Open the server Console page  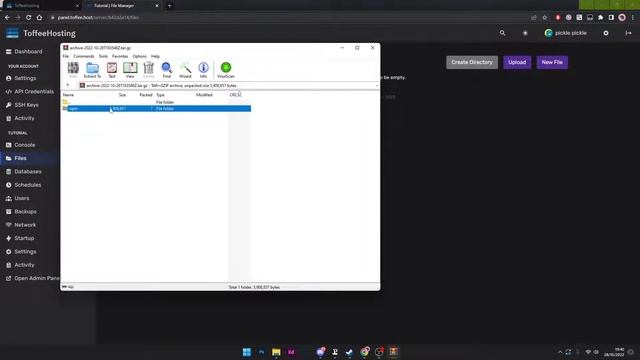(x=21, y=145)
